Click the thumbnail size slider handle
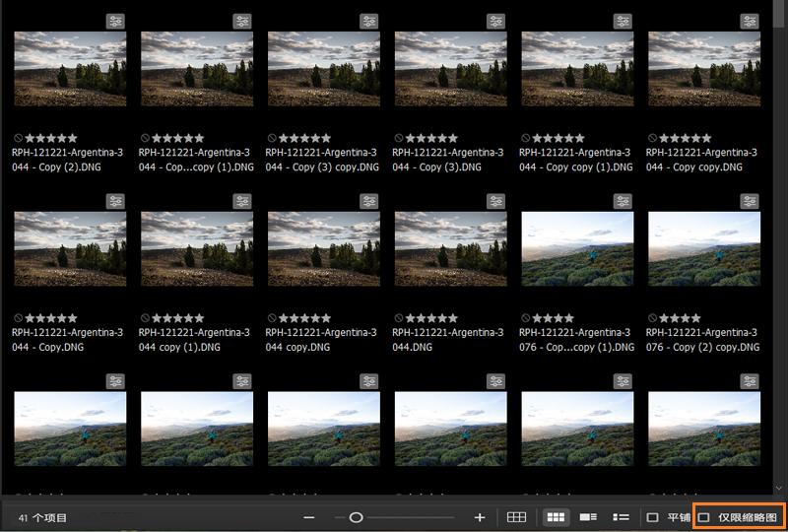 (x=356, y=517)
